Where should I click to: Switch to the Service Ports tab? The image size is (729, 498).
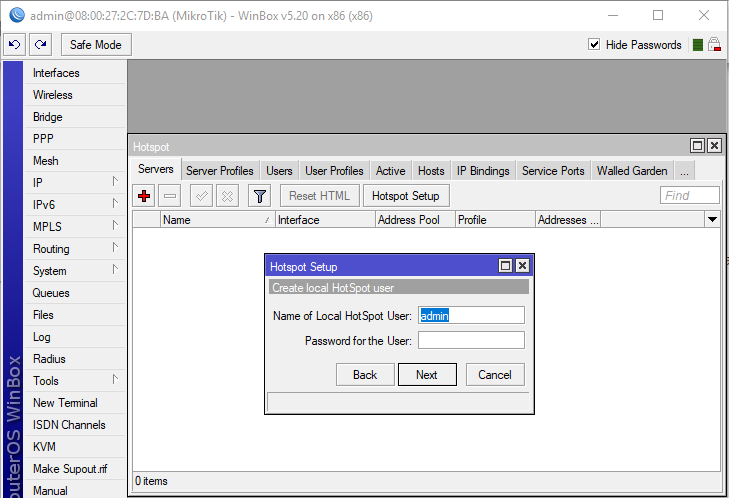coord(553,171)
